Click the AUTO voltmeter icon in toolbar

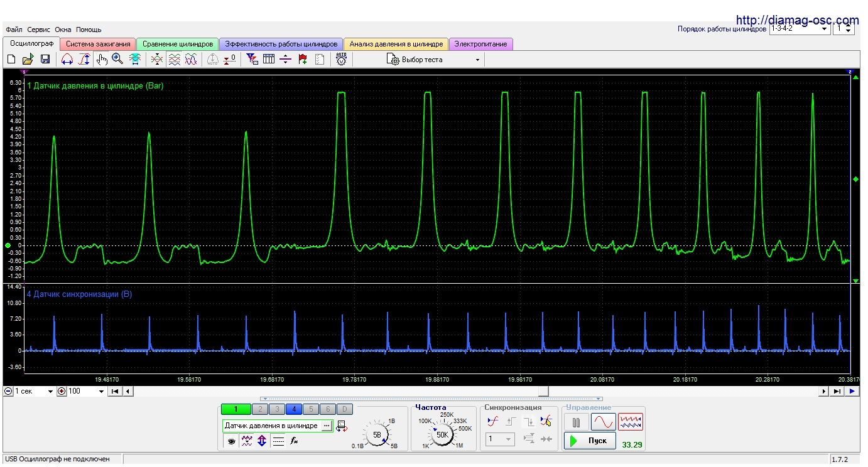click(341, 60)
